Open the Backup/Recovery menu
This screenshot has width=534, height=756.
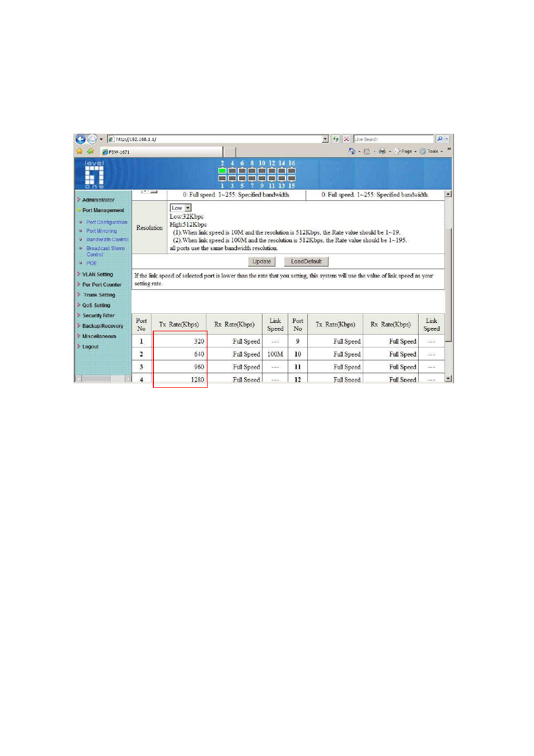(x=102, y=326)
